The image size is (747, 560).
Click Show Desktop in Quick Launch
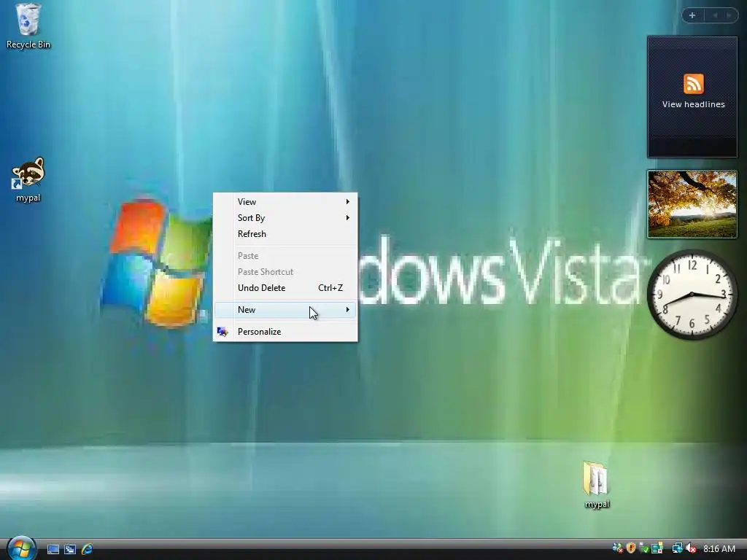pos(53,549)
